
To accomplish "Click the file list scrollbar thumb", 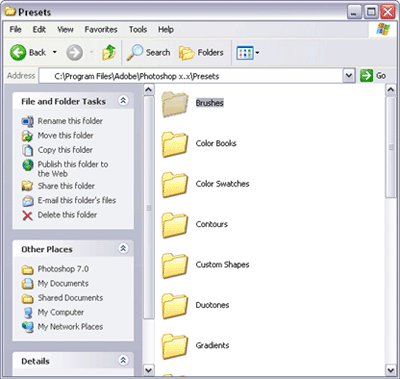I will click(x=390, y=147).
